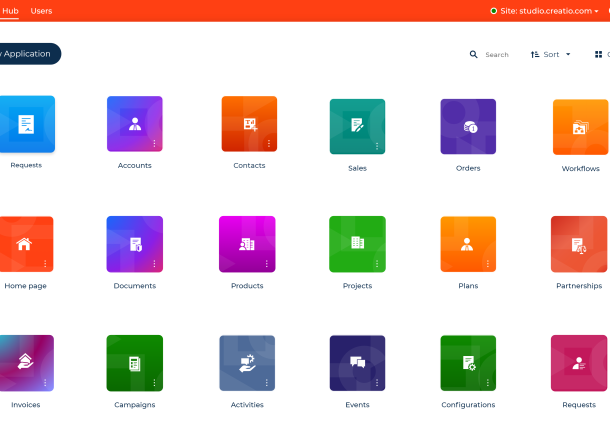The image size is (610, 427).
Task: Click the dark Application button
Action: [x=28, y=54]
